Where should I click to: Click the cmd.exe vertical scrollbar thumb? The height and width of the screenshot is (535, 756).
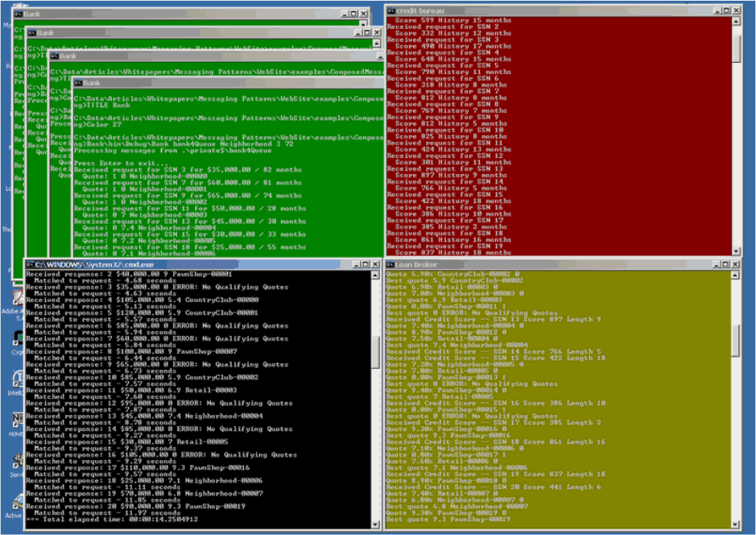point(375,352)
